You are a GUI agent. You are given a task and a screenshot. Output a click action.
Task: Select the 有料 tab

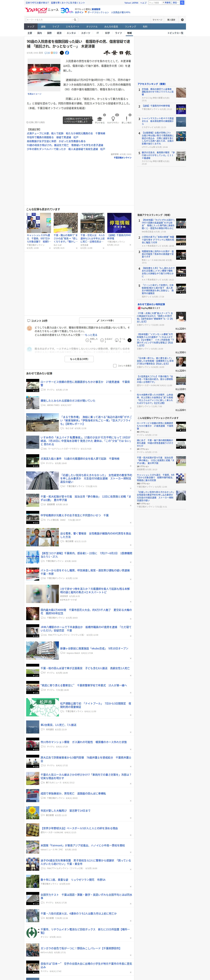145,27
